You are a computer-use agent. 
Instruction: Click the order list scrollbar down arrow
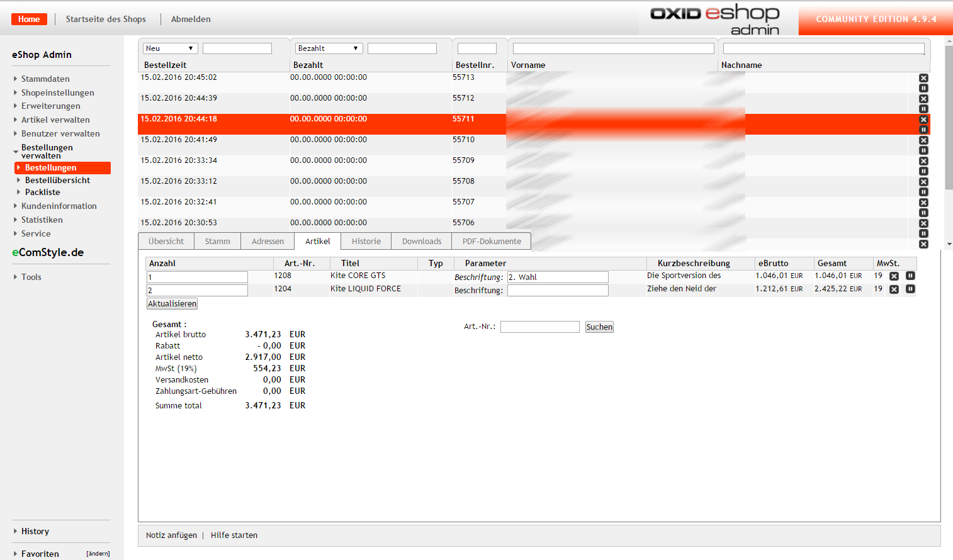tap(949, 244)
